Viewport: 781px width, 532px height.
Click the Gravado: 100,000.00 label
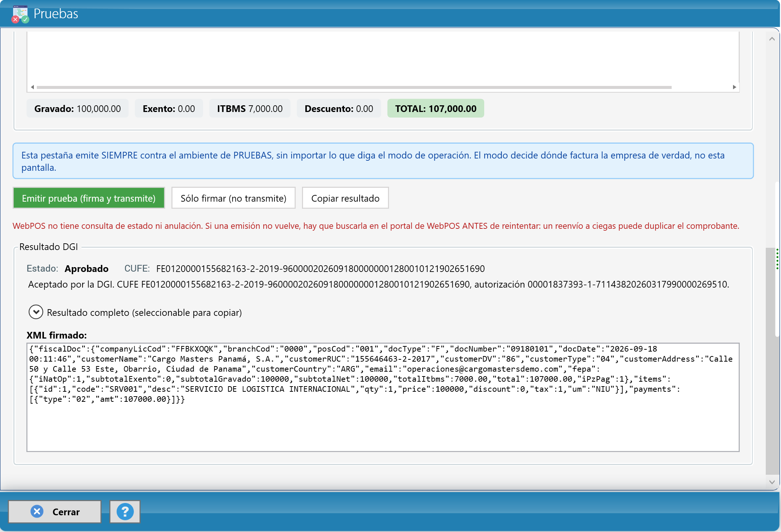pyautogui.click(x=77, y=108)
